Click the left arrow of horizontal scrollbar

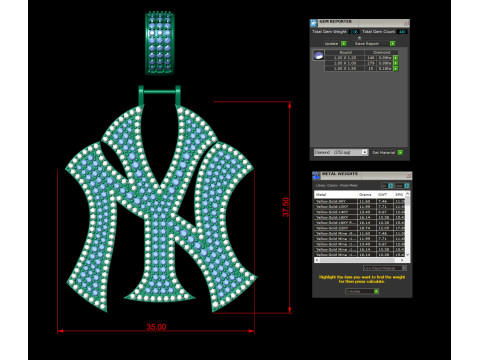tap(317, 260)
